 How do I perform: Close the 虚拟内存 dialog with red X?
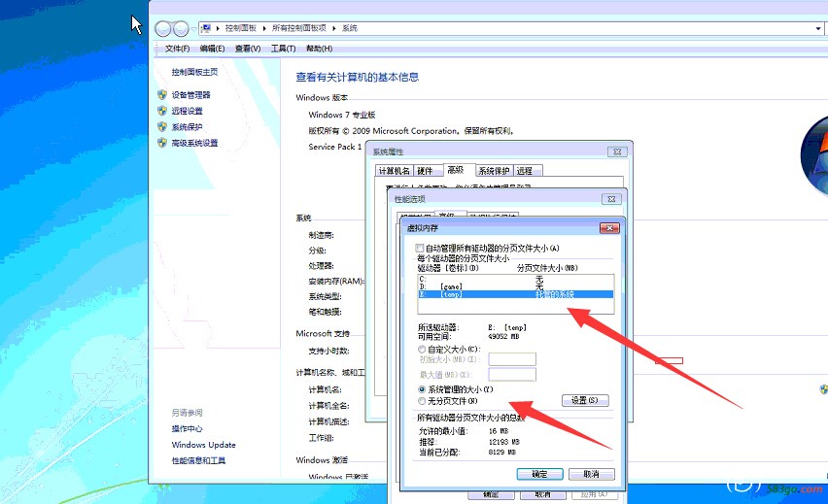[609, 228]
